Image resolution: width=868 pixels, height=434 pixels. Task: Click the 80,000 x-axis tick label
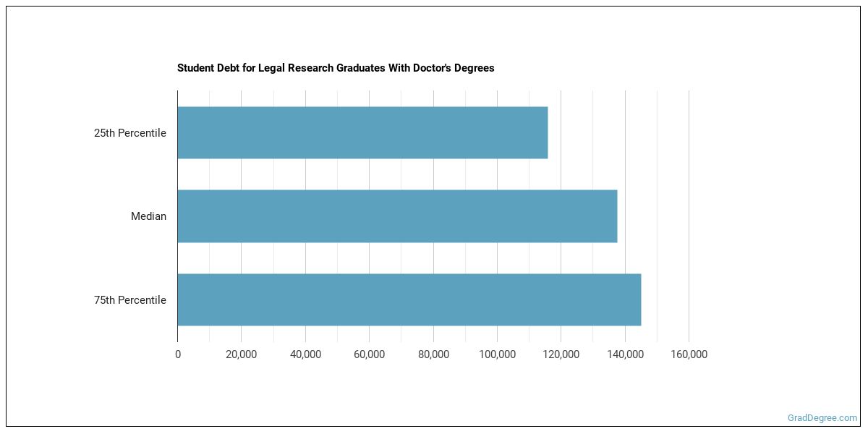[433, 354]
